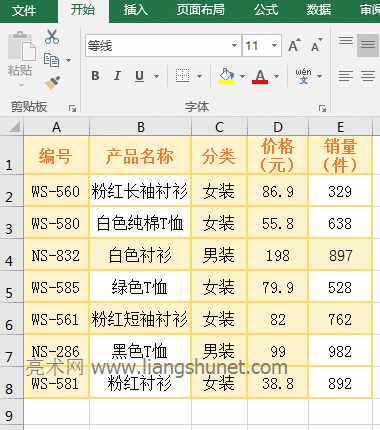Switch to the 插入 tab
This screenshot has width=380, height=430.
(136, 10)
